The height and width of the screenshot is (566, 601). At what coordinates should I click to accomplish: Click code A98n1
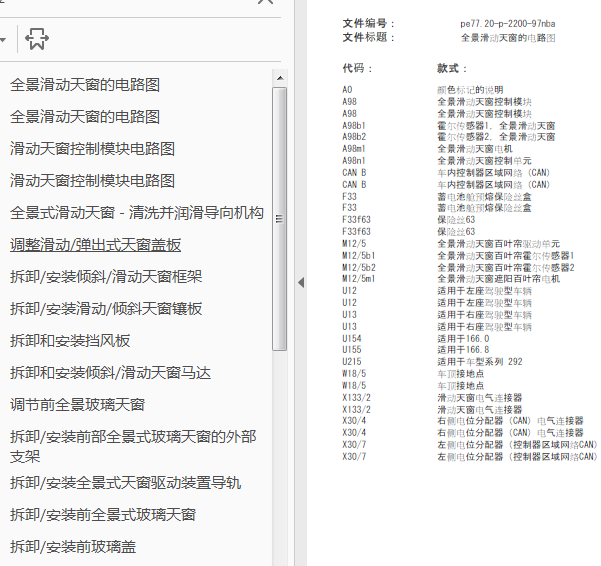click(354, 161)
